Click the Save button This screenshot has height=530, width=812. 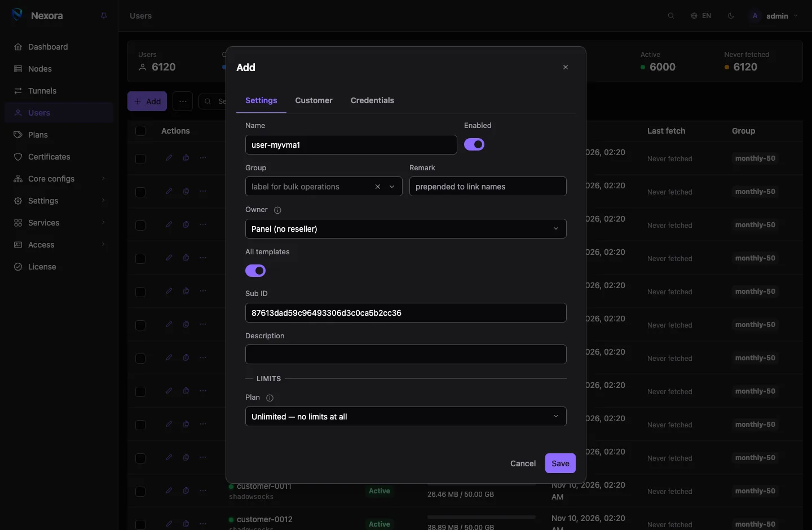pos(561,463)
